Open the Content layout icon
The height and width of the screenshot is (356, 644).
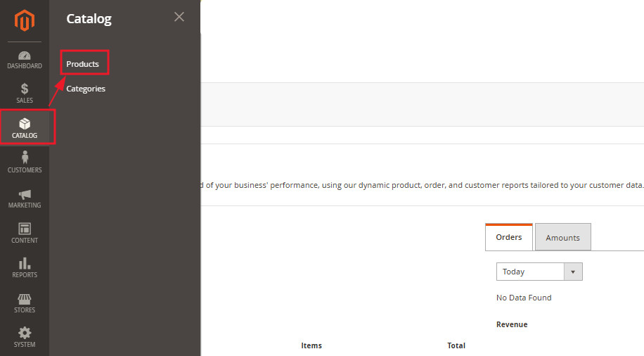click(25, 229)
